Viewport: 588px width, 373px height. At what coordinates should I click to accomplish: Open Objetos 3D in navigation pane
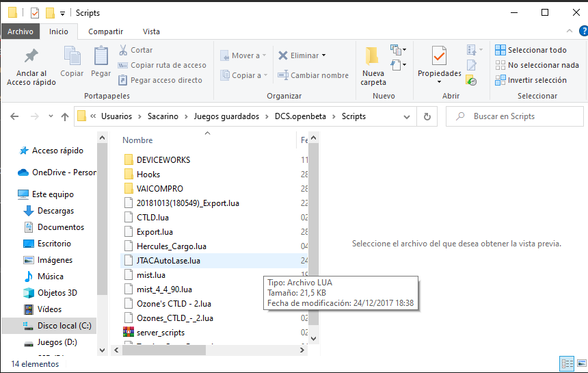(50, 293)
